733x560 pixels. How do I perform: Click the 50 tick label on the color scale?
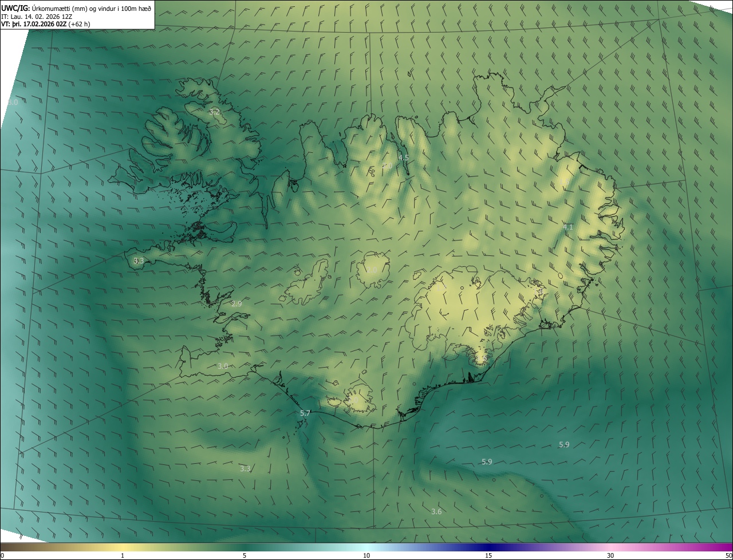click(x=728, y=555)
